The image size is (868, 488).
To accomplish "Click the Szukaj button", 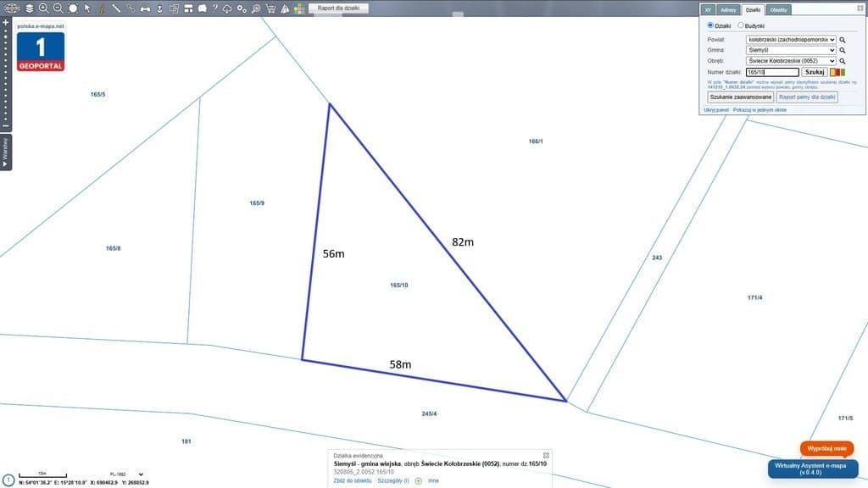I will pos(815,72).
